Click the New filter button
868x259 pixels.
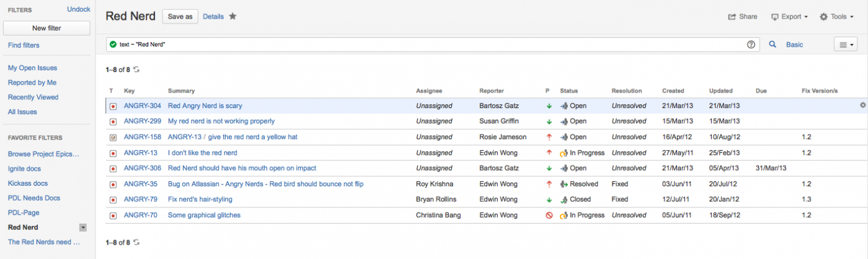(x=46, y=28)
